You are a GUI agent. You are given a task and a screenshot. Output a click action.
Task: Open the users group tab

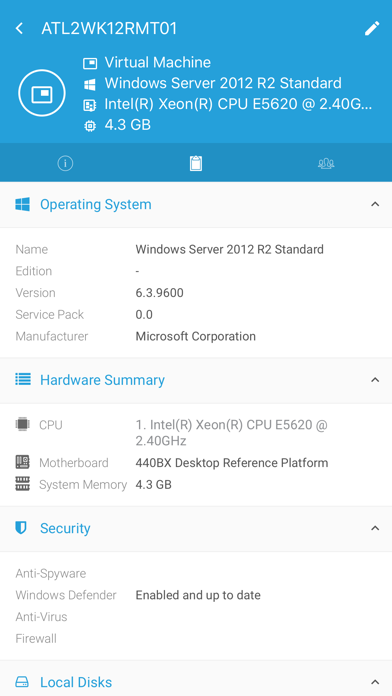326,163
